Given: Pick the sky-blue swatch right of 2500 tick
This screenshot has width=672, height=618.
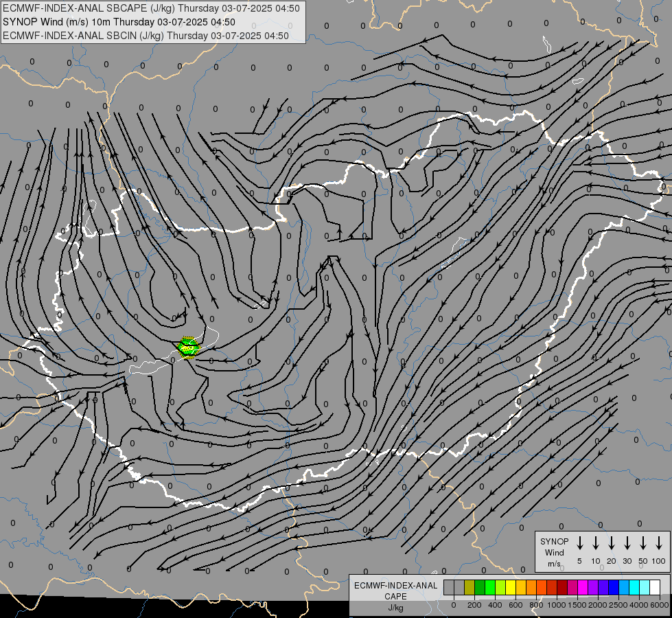Looking at the screenshot, I should (623, 587).
